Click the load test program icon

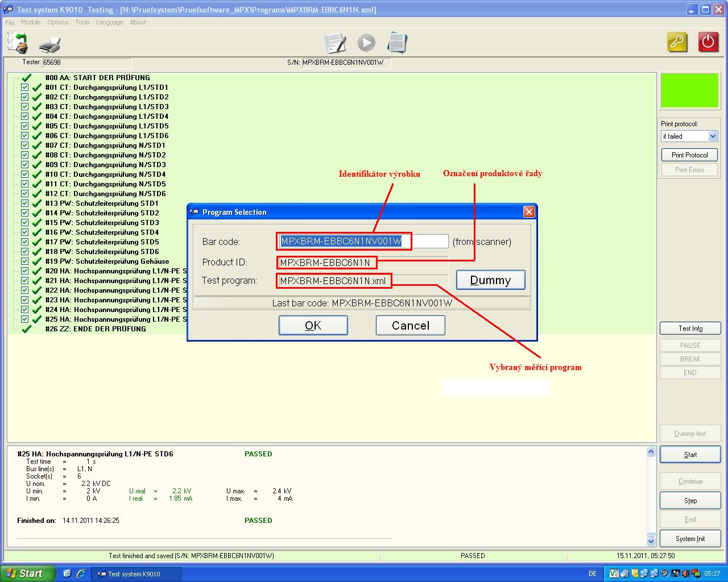pos(17,43)
